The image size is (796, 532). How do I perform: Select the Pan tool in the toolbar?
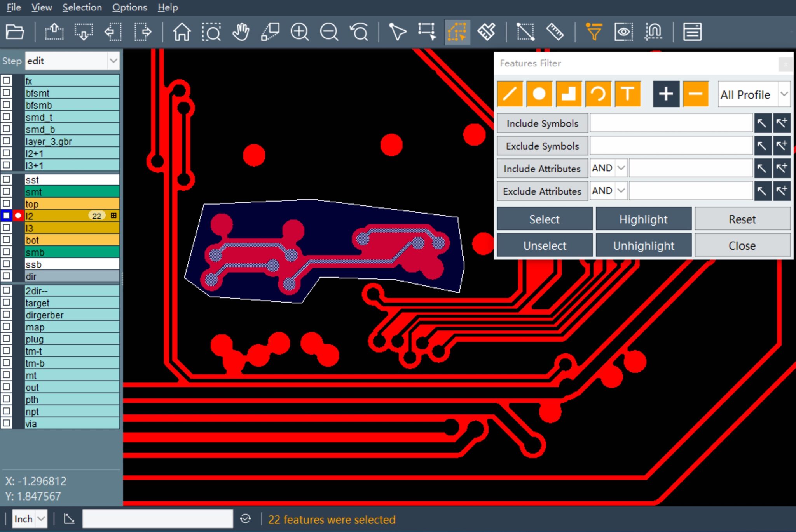pyautogui.click(x=240, y=32)
